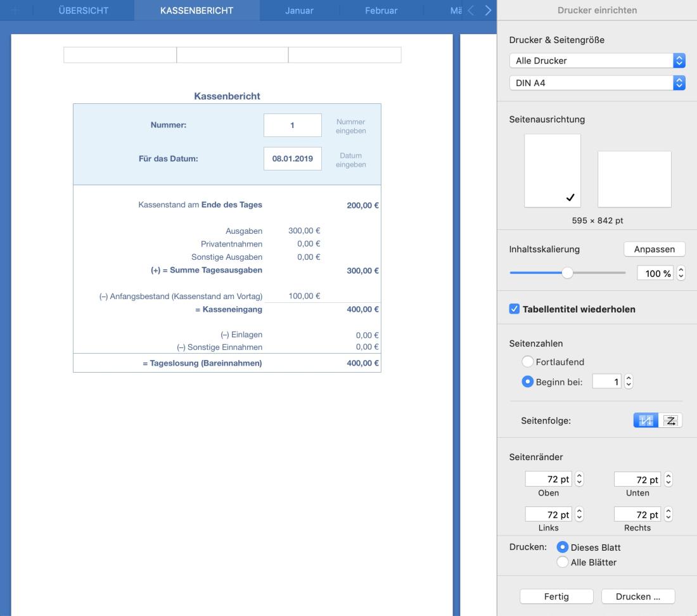This screenshot has height=616, width=697.
Task: Click the Fertig button
Action: tap(556, 596)
